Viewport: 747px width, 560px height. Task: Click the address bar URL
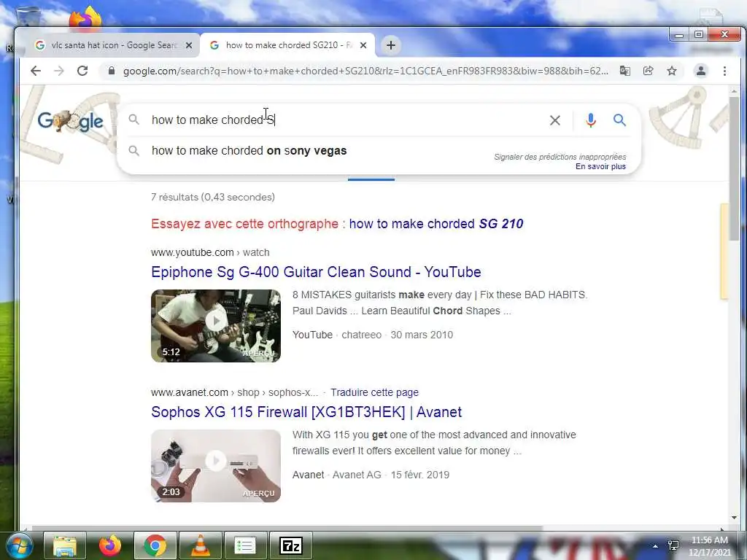[365, 71]
